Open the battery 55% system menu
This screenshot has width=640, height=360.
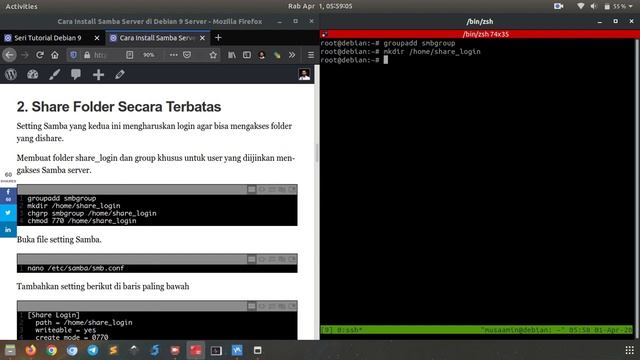pos(618,6)
